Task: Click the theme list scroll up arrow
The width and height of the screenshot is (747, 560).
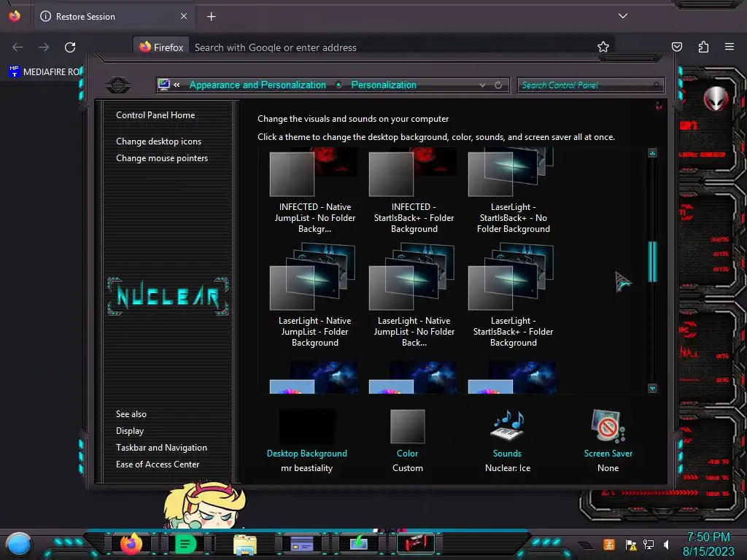Action: [652, 153]
